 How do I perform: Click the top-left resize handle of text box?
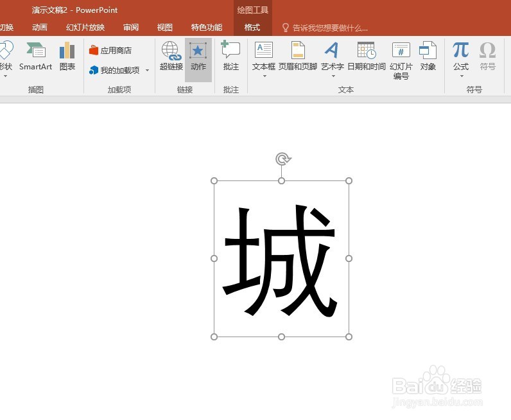pos(214,180)
